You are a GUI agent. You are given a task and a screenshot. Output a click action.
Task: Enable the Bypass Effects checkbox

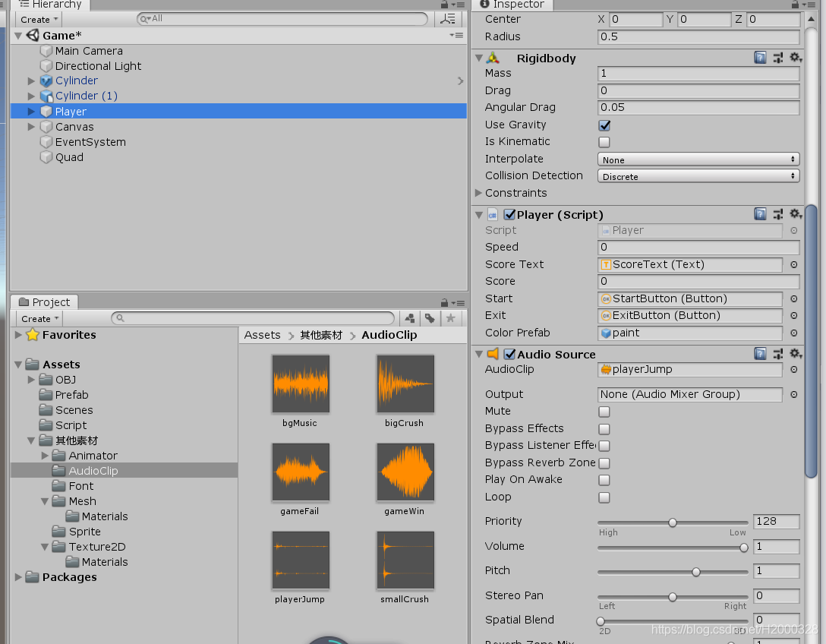(604, 429)
